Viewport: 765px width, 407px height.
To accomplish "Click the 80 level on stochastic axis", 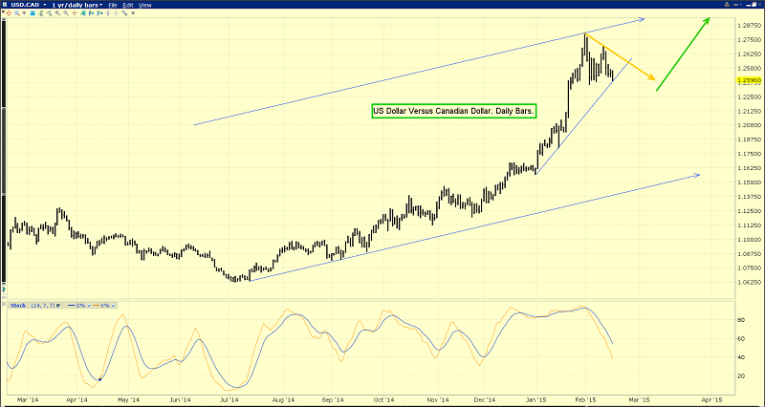I will point(740,320).
